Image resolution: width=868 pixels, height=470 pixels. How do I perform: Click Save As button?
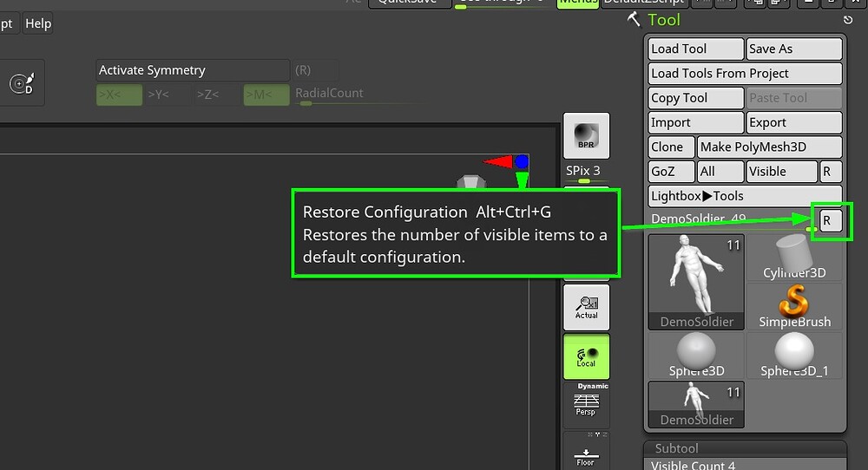click(794, 49)
